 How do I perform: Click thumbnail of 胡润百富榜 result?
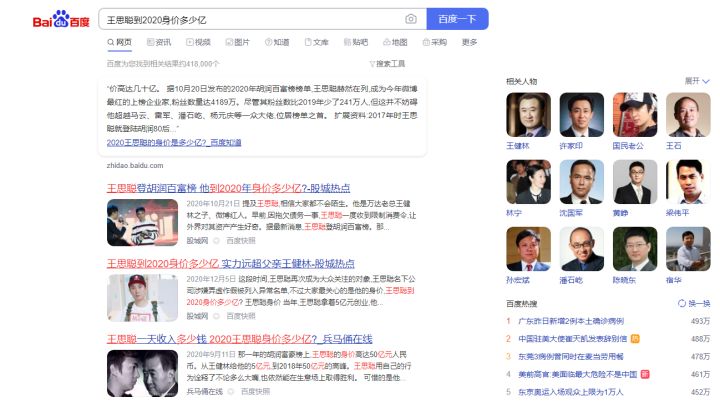142,222
